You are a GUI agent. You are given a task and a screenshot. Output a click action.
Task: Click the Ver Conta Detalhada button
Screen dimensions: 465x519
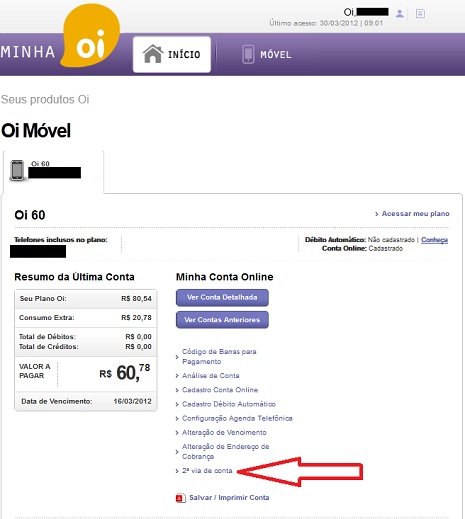(x=222, y=297)
